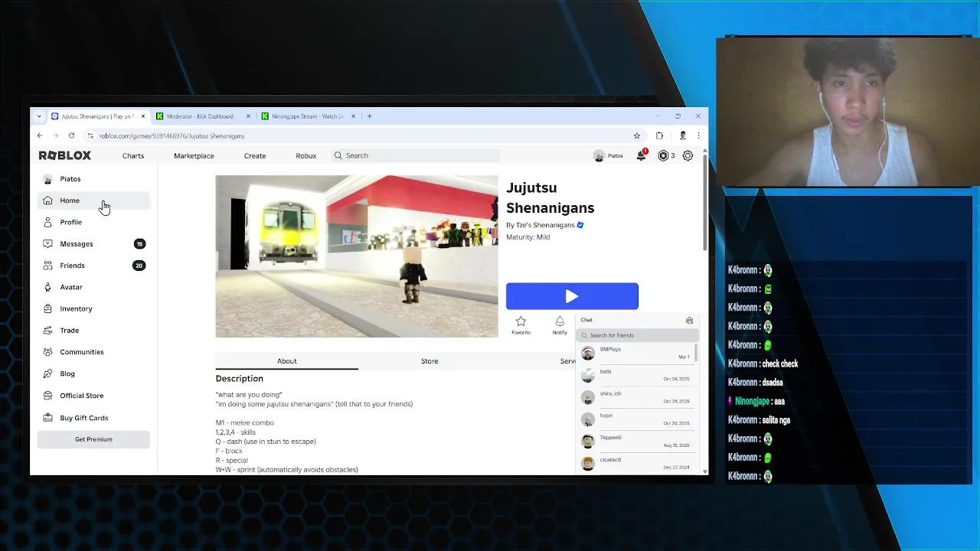This screenshot has width=980, height=551.
Task: Open Create in the Roblox navigation
Action: (x=255, y=156)
